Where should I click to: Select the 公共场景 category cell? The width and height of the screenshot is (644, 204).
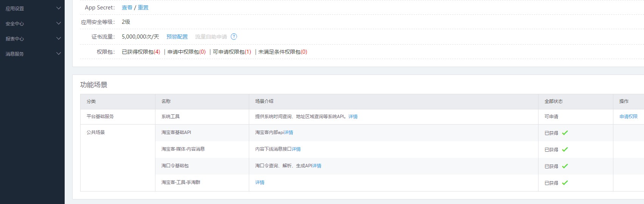[118, 157]
